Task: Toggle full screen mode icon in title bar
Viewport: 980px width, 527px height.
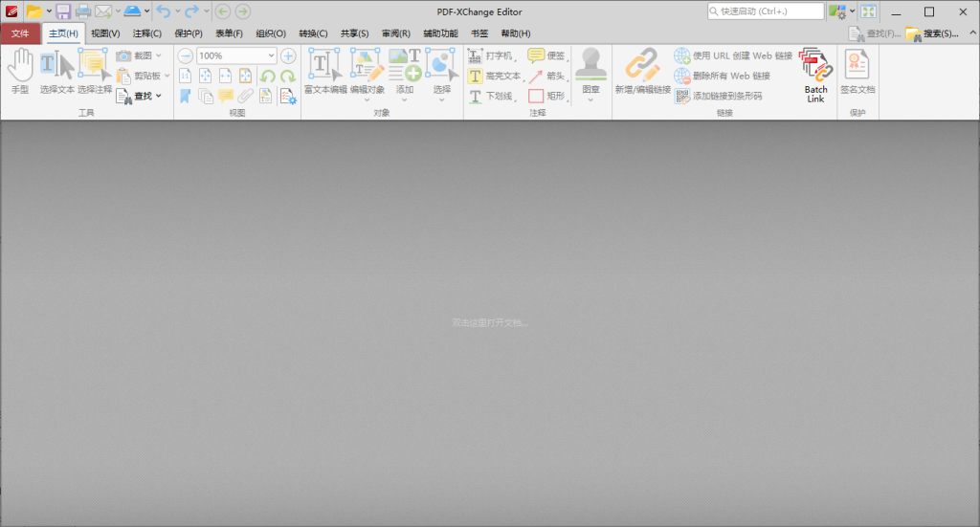Action: coord(868,11)
